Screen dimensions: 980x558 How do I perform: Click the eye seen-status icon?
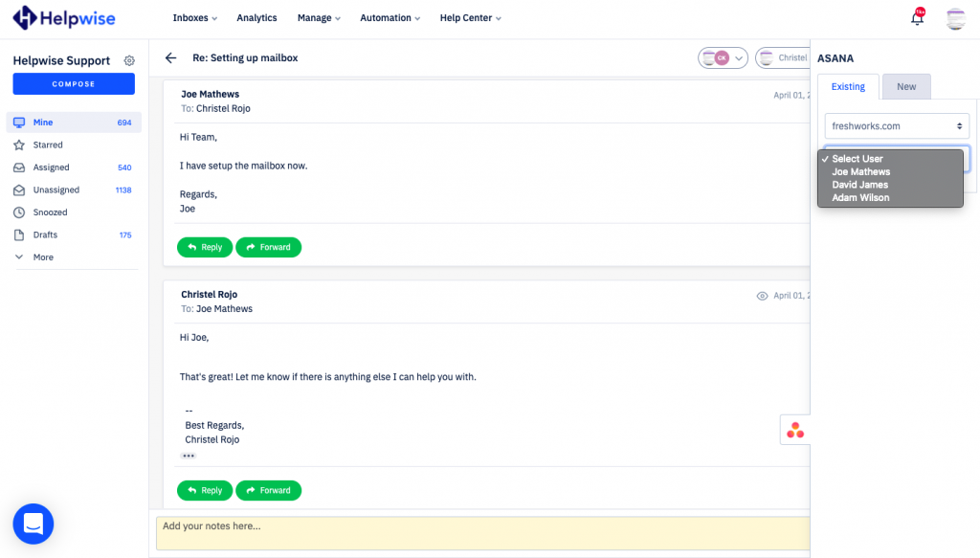click(762, 297)
